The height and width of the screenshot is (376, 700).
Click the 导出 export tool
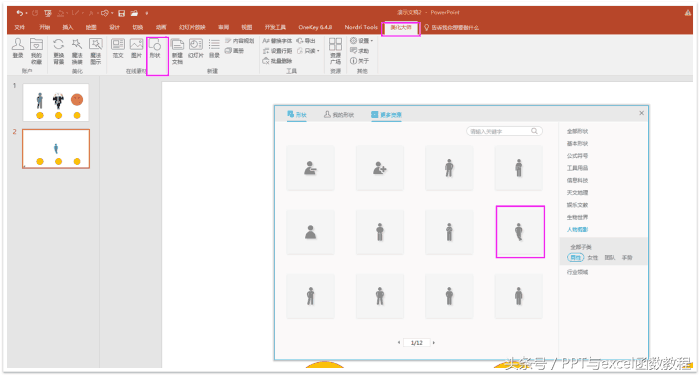(306, 41)
